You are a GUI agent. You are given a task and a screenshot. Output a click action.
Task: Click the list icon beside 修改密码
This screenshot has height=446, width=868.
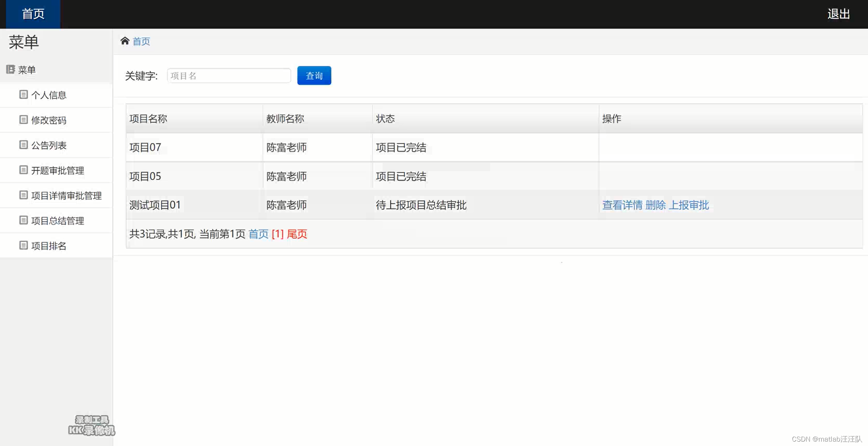click(x=24, y=120)
